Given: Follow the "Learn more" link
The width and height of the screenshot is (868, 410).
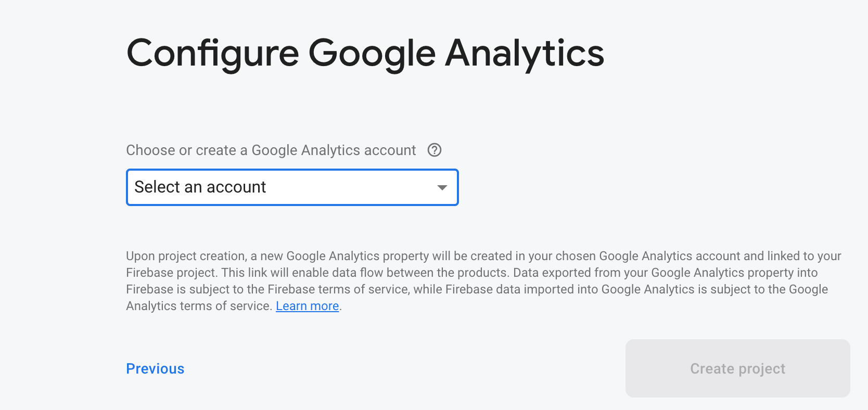Looking at the screenshot, I should pyautogui.click(x=307, y=306).
